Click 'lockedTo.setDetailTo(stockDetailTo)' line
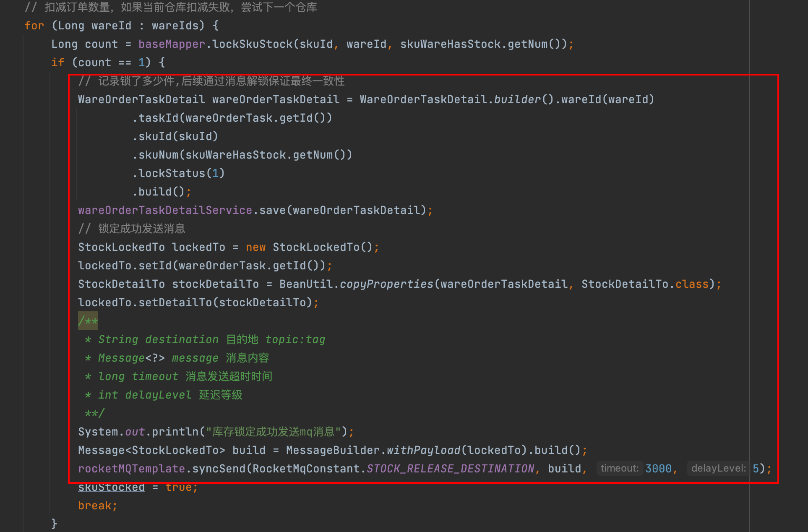808x532 pixels. 198,303
